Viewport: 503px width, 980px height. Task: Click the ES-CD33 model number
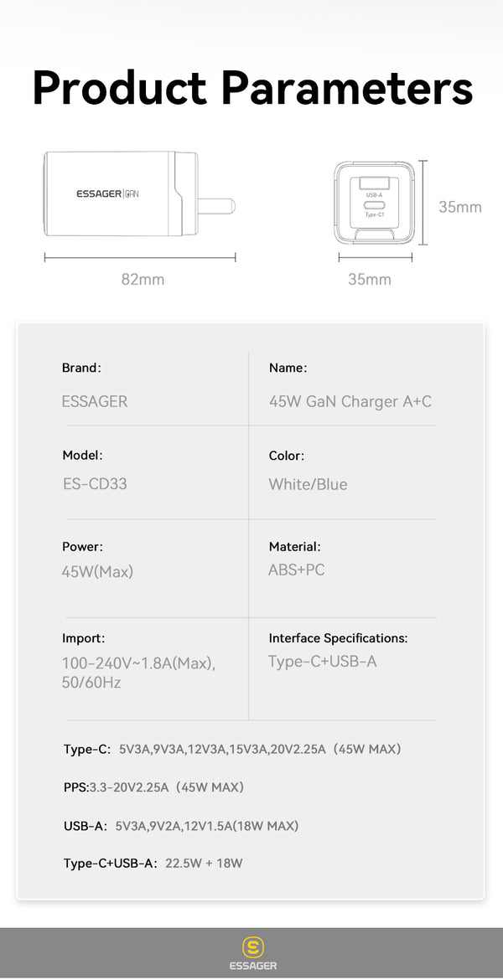95,484
